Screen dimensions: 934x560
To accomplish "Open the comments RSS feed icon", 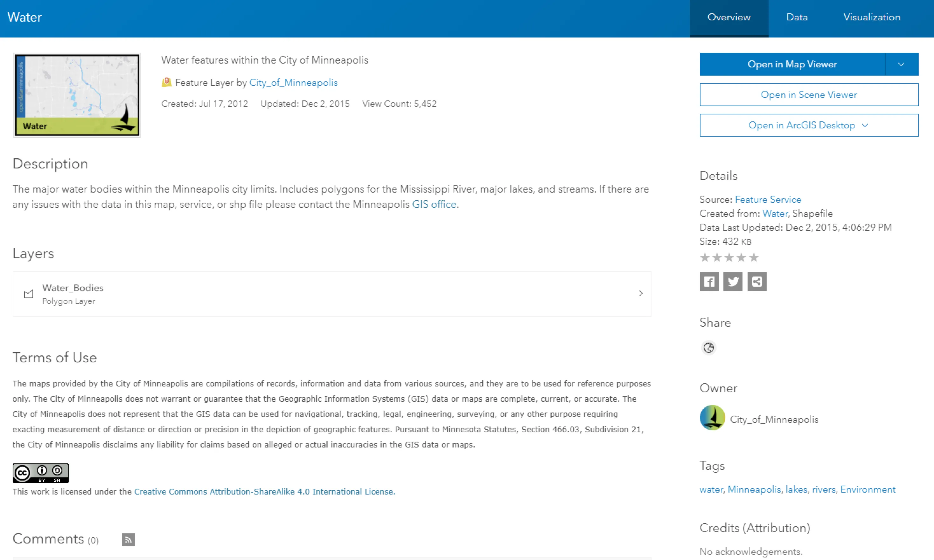I will [x=129, y=540].
